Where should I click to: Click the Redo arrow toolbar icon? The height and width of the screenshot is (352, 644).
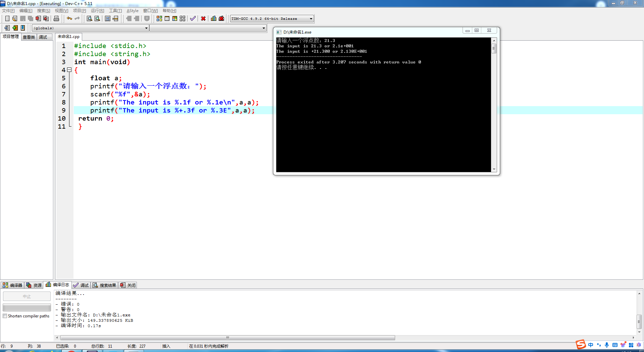(77, 18)
